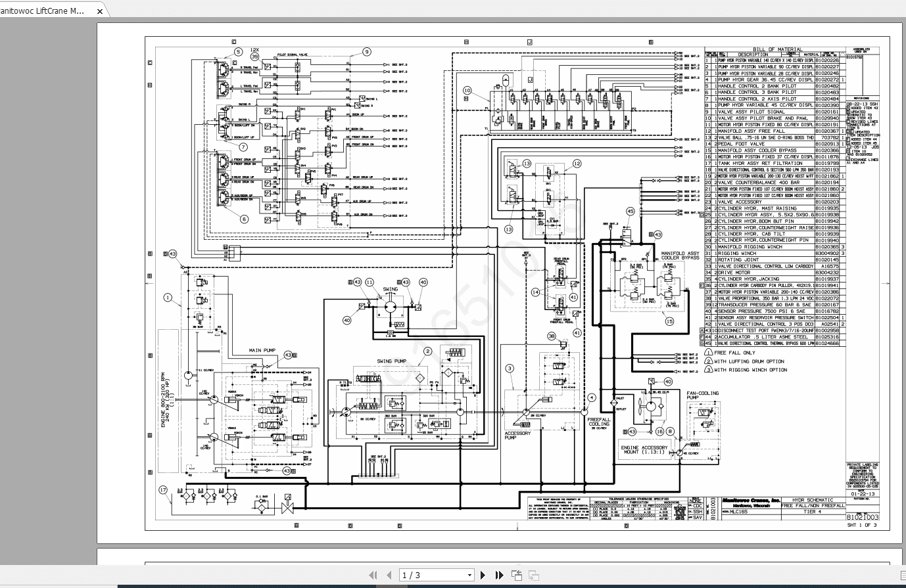Image resolution: width=906 pixels, height=588 pixels.
Task: Go to the first page of the document
Action: 372,574
